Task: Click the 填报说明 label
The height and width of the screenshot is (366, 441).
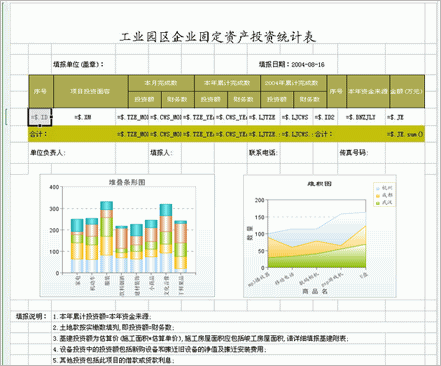Action: (31, 316)
